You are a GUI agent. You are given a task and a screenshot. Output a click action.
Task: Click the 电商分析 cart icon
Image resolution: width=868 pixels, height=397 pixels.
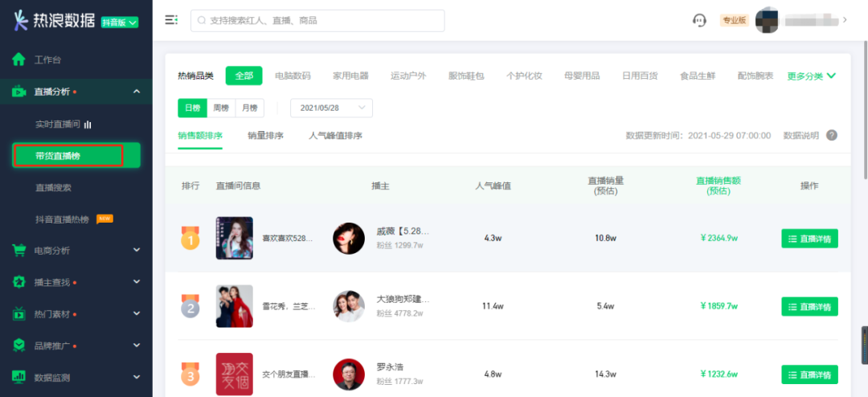[x=18, y=250]
